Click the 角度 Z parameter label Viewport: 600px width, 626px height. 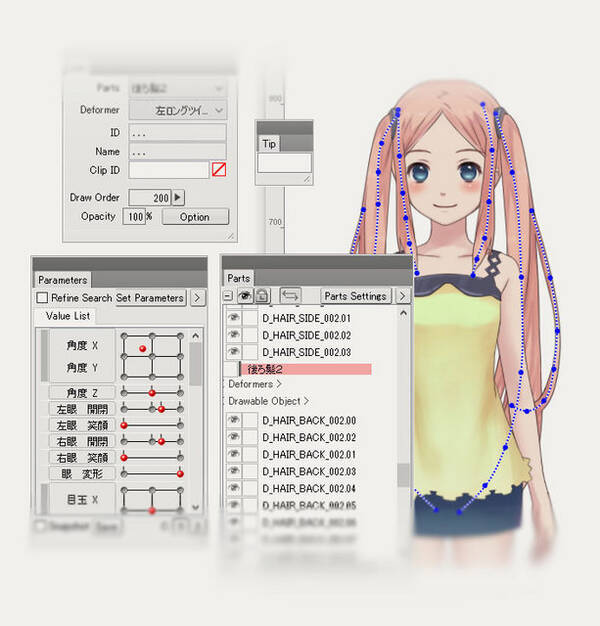[x=82, y=393]
